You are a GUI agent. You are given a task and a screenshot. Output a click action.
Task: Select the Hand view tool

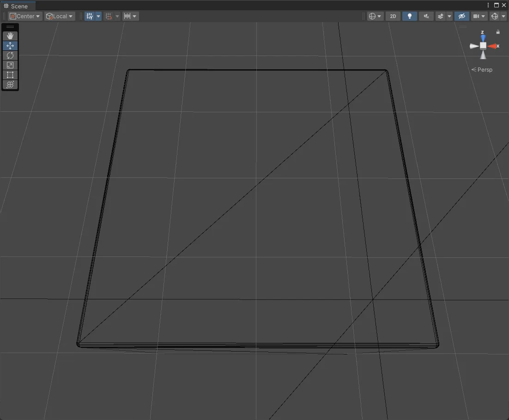click(10, 36)
